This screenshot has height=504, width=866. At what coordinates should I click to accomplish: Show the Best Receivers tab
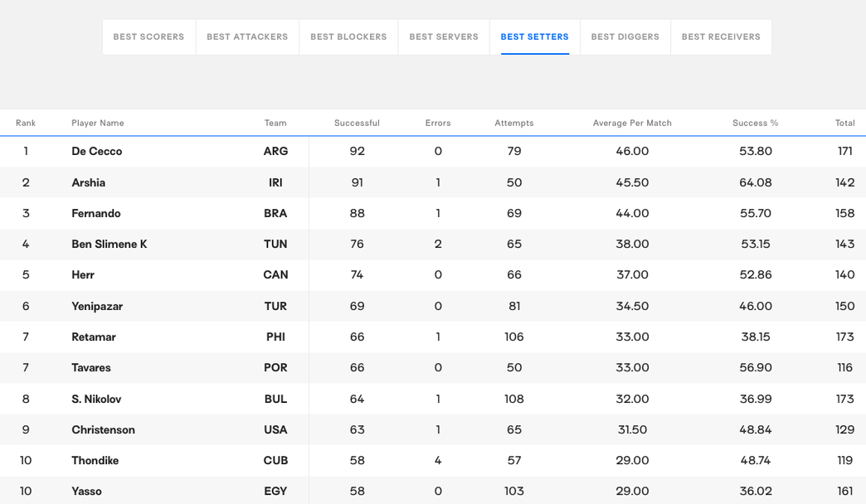click(x=721, y=37)
